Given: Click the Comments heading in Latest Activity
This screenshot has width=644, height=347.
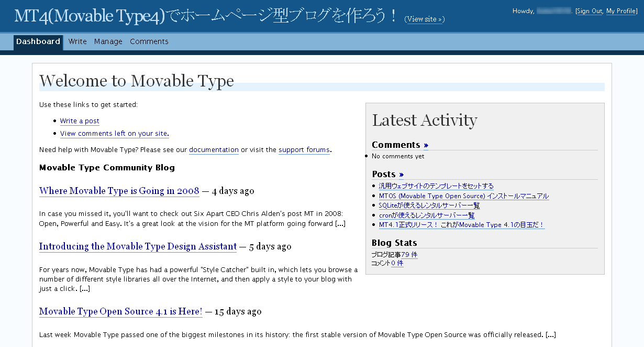Looking at the screenshot, I should point(396,145).
